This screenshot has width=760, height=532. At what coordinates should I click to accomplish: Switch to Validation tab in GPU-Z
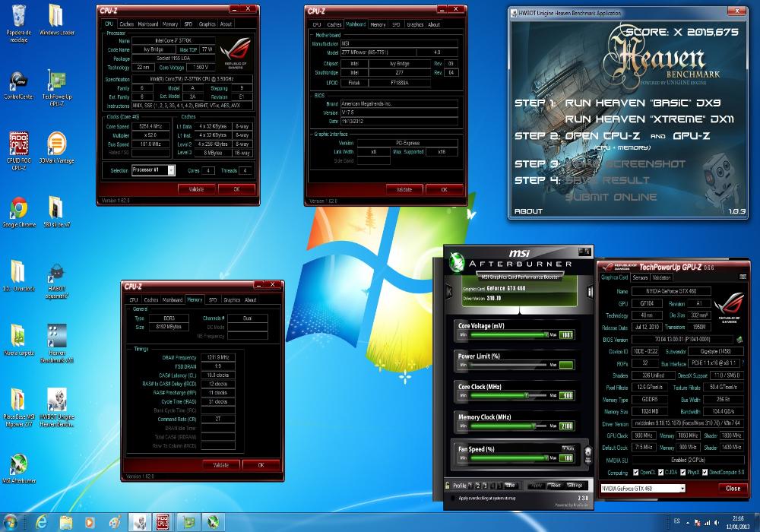[x=661, y=277]
